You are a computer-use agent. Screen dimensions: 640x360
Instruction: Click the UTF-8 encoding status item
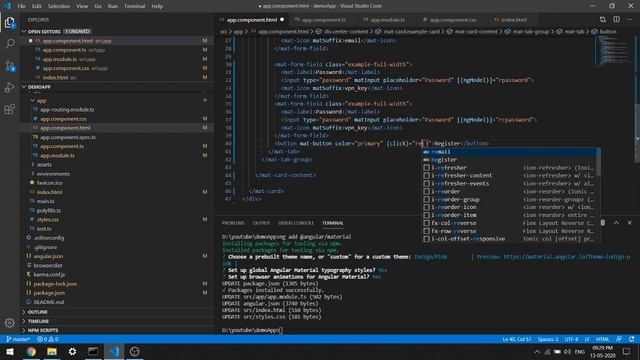(571, 339)
